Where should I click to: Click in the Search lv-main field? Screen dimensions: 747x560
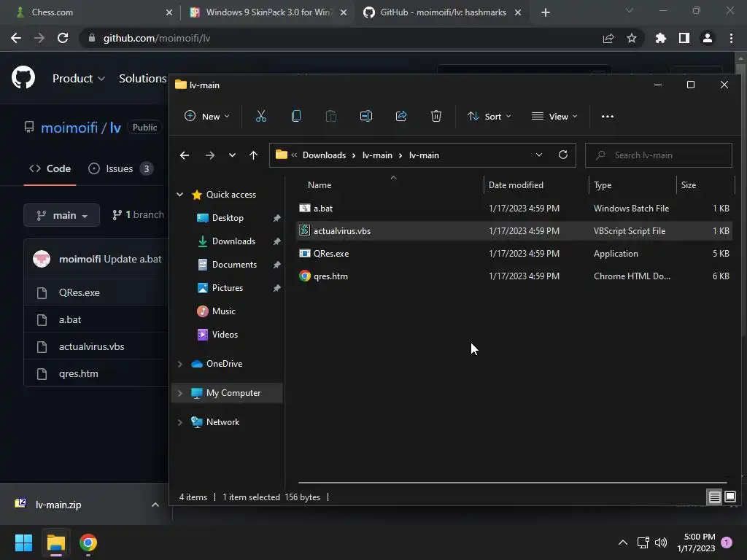(x=659, y=155)
